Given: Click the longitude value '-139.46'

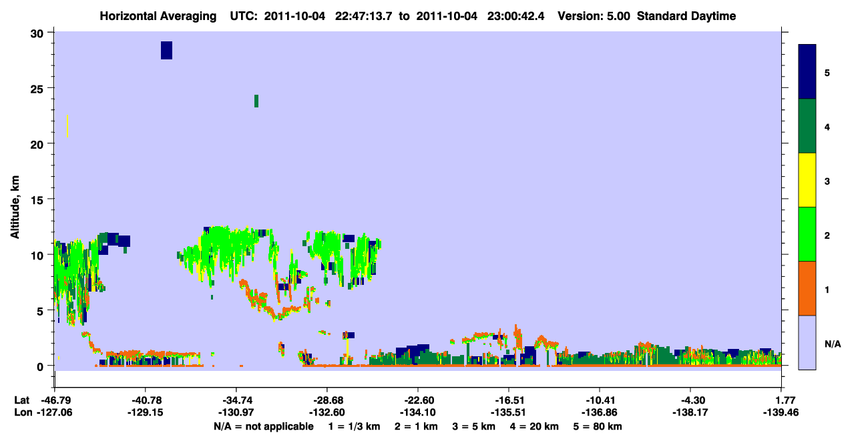Looking at the screenshot, I should (781, 413).
